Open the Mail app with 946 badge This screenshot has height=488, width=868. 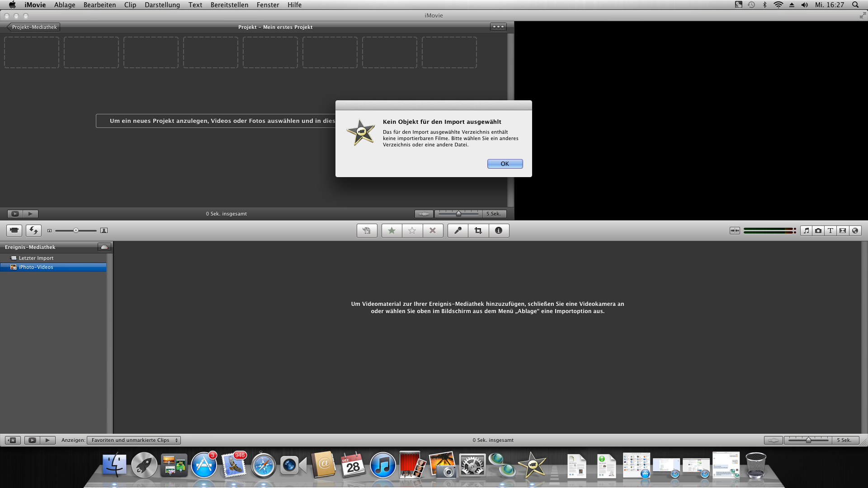coord(234,465)
